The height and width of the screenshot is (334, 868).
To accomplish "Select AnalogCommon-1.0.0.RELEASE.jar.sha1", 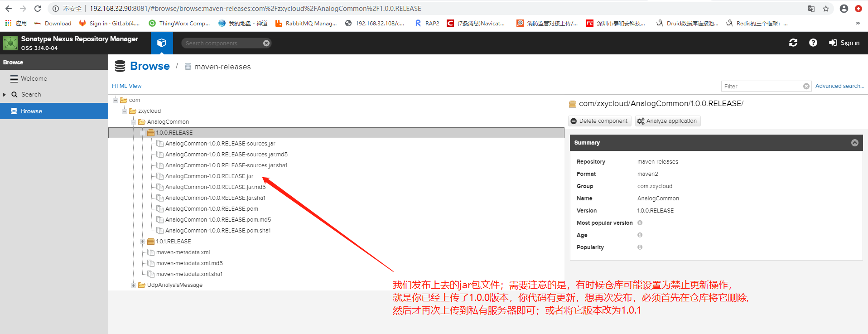I will 215,198.
